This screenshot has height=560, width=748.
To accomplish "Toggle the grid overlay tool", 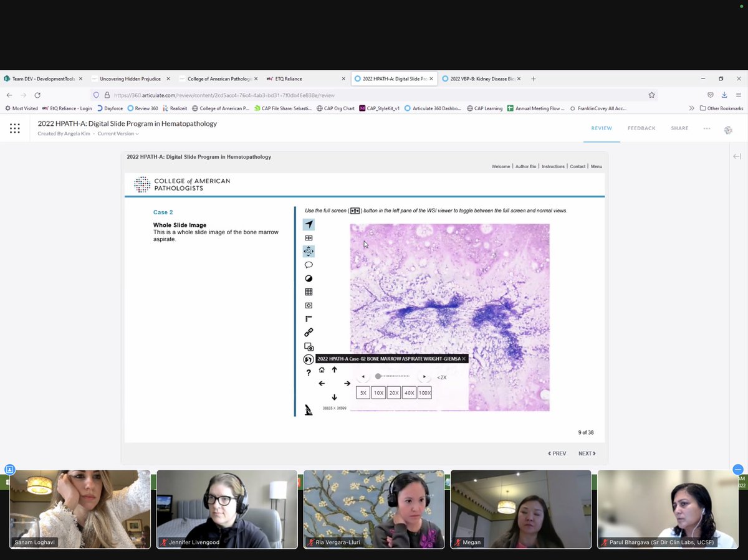I will click(x=309, y=292).
